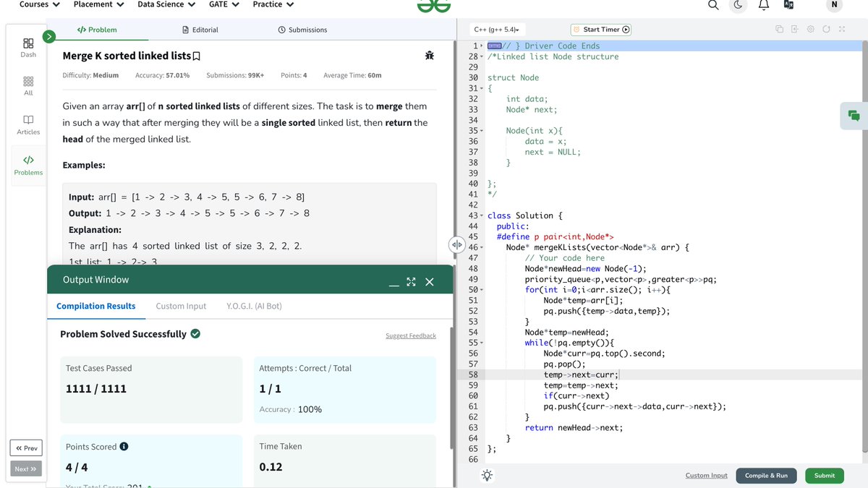Click the editor import/export file icon

pyautogui.click(x=794, y=30)
